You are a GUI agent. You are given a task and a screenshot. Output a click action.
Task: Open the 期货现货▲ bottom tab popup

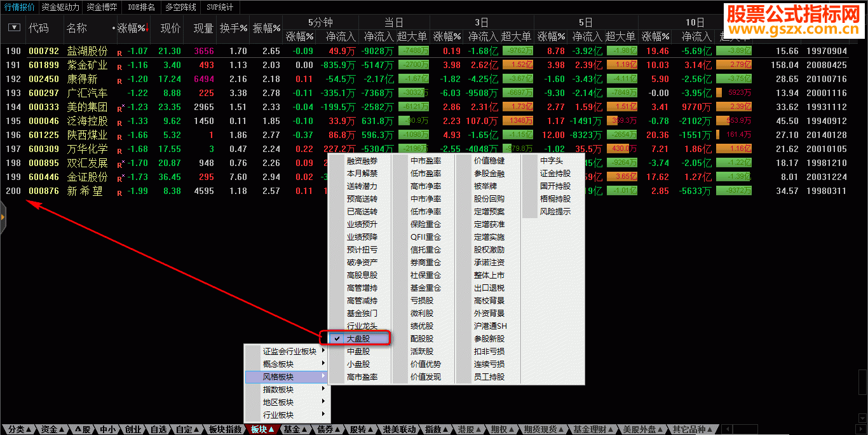[x=544, y=429]
